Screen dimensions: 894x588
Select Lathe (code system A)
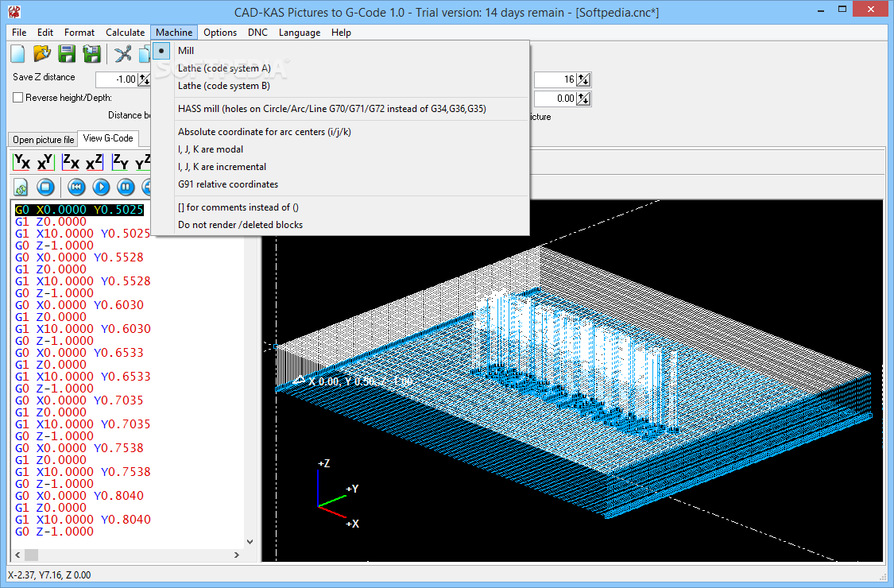click(x=340, y=68)
